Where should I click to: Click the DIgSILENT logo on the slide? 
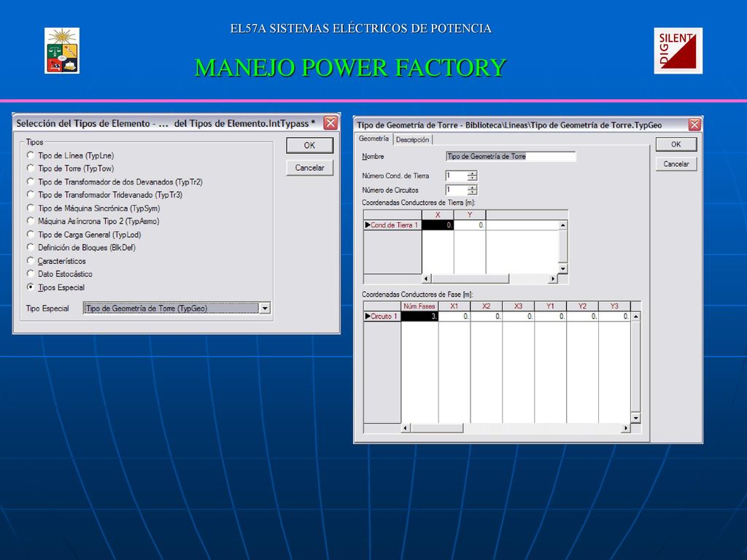click(x=678, y=50)
